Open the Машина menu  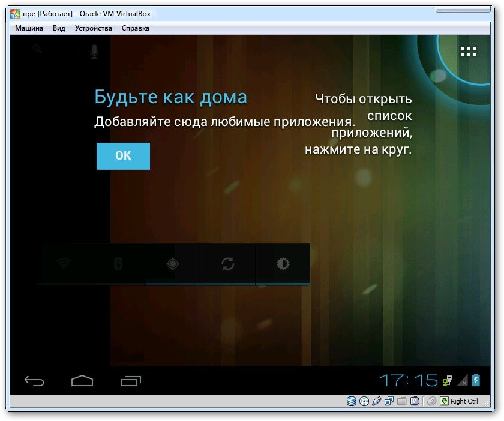(29, 28)
